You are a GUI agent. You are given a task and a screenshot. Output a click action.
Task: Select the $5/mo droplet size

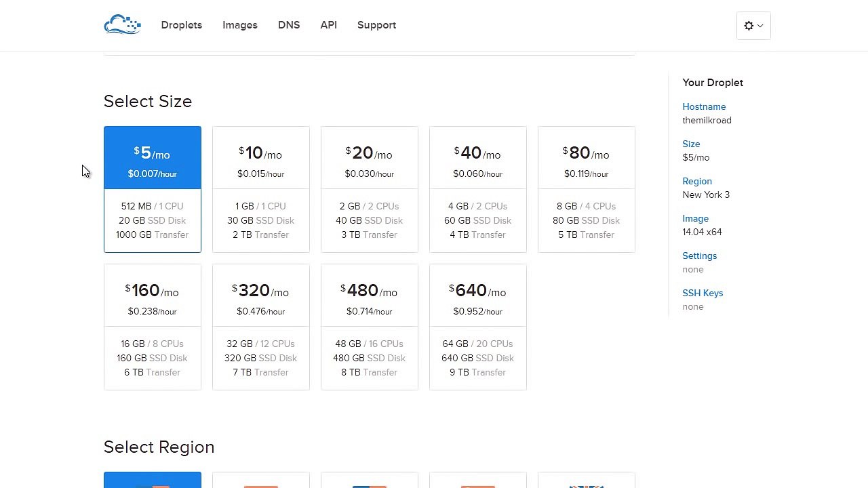click(153, 189)
